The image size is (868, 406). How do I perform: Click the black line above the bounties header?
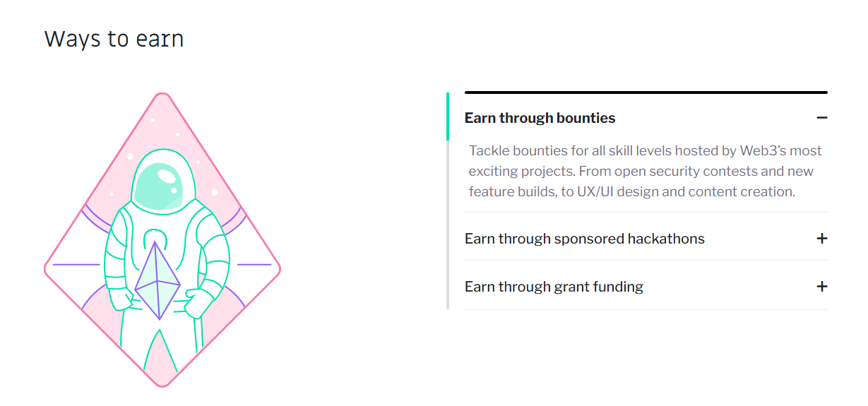[646, 92]
